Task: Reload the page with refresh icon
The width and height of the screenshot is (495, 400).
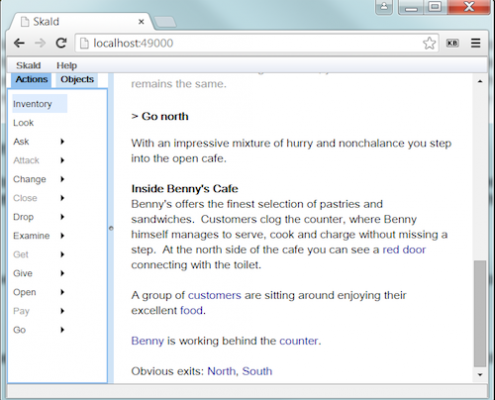Action: (61, 43)
